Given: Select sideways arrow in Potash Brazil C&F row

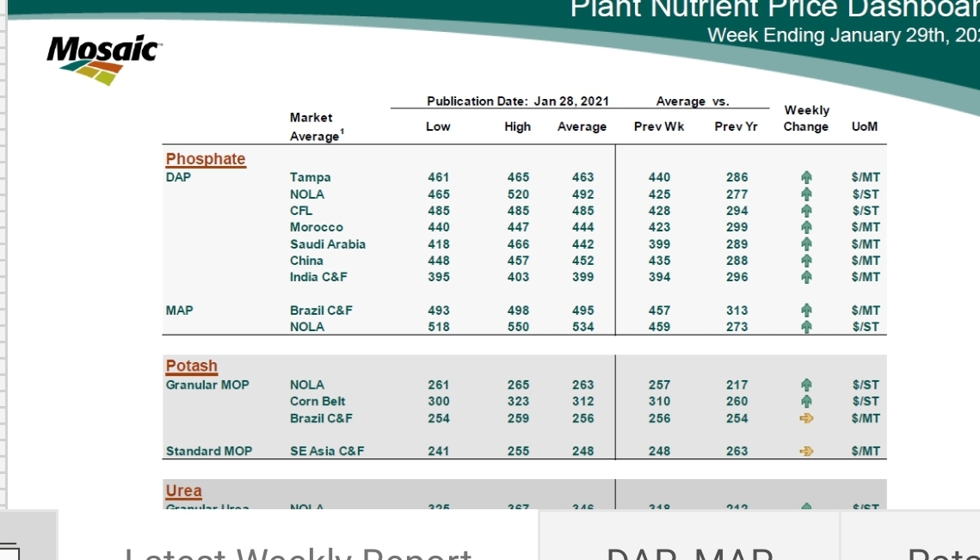Looking at the screenshot, I should pyautogui.click(x=806, y=418).
